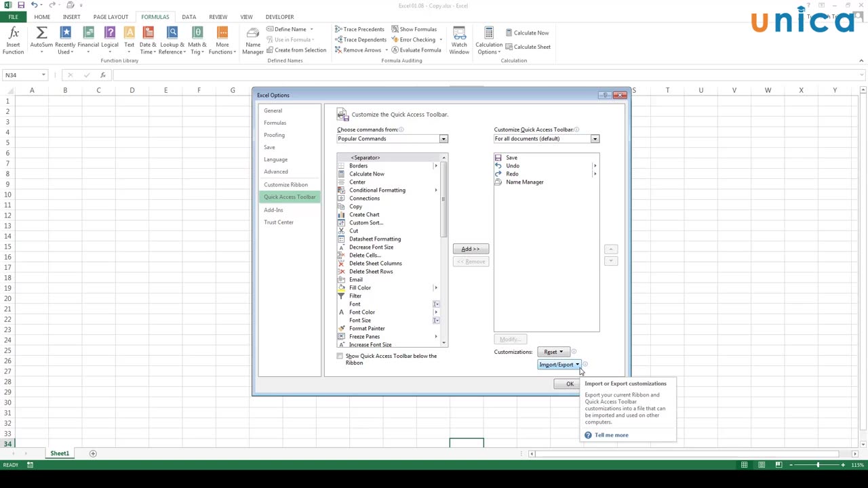Open the FILE tab
Viewport: 868px width, 488px height.
13,17
